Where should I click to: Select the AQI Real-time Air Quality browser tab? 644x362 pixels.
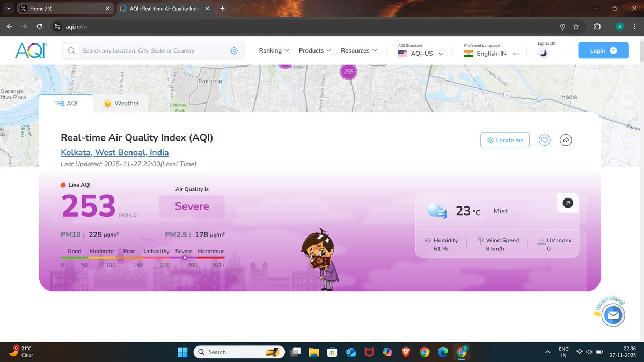(165, 9)
